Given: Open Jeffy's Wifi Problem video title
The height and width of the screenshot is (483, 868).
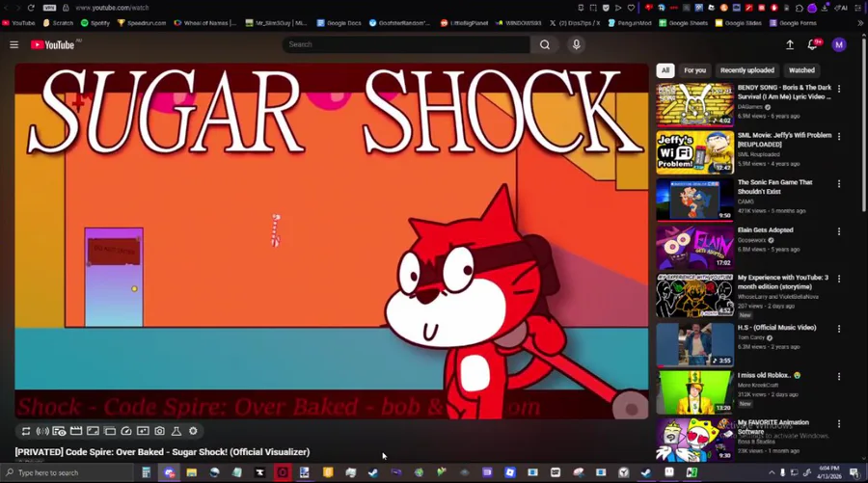Looking at the screenshot, I should tap(784, 140).
